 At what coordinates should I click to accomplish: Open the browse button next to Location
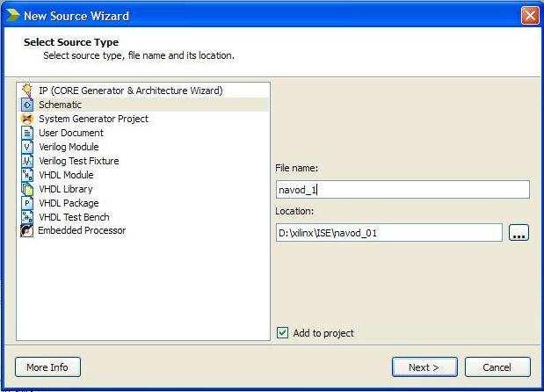[x=519, y=232]
